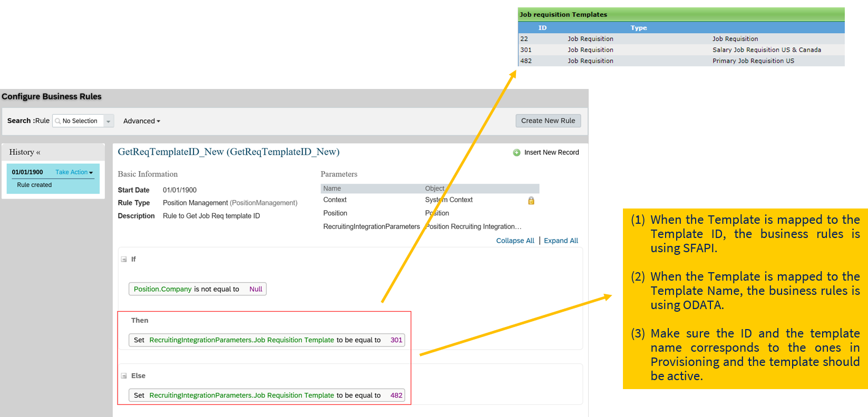Select template row with ID 482

681,61
